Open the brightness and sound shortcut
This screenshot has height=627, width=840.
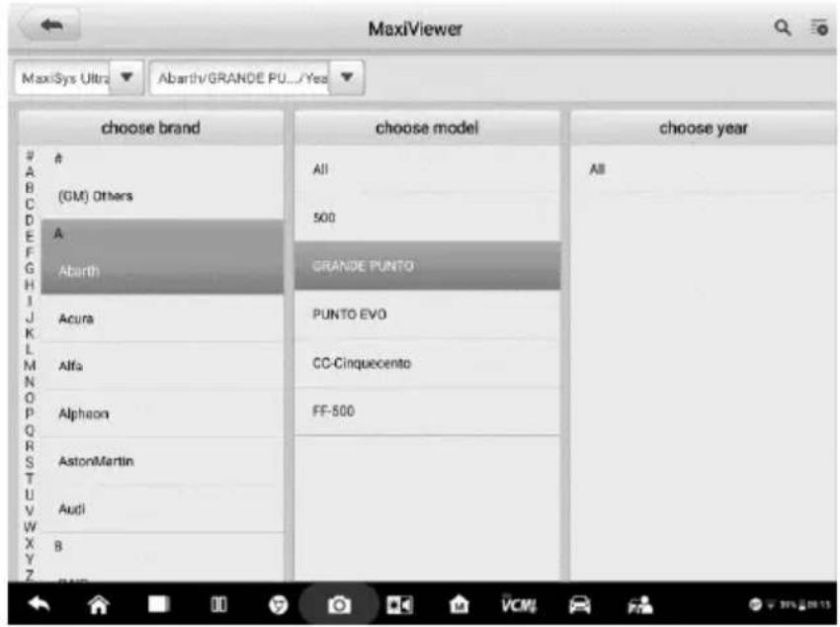[x=399, y=605]
